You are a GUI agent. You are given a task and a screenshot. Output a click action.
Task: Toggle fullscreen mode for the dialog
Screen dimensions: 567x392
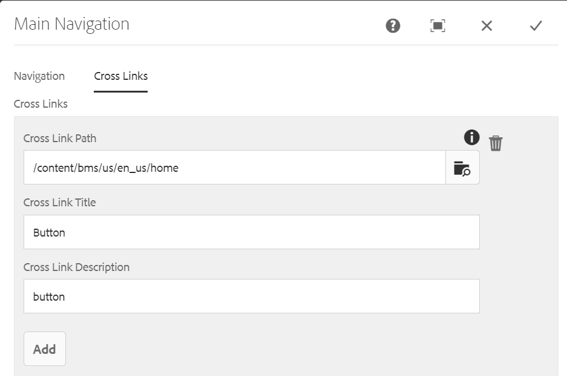click(438, 25)
